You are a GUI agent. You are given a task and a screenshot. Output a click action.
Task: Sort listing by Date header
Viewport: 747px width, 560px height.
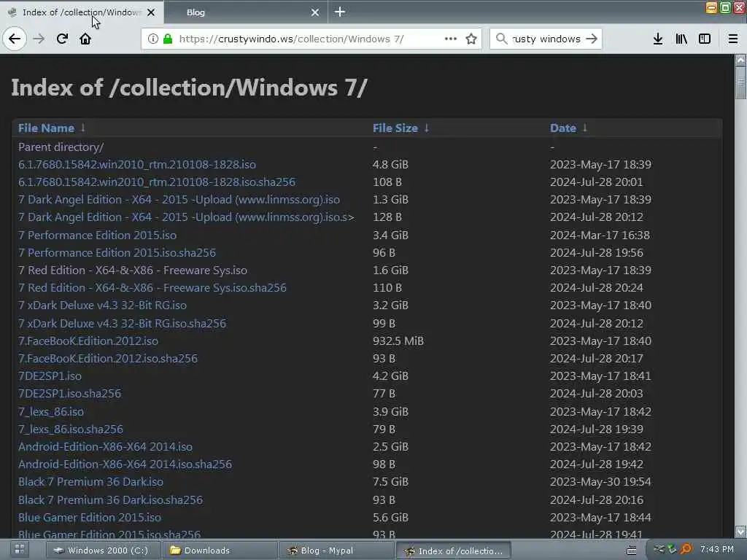pos(563,128)
